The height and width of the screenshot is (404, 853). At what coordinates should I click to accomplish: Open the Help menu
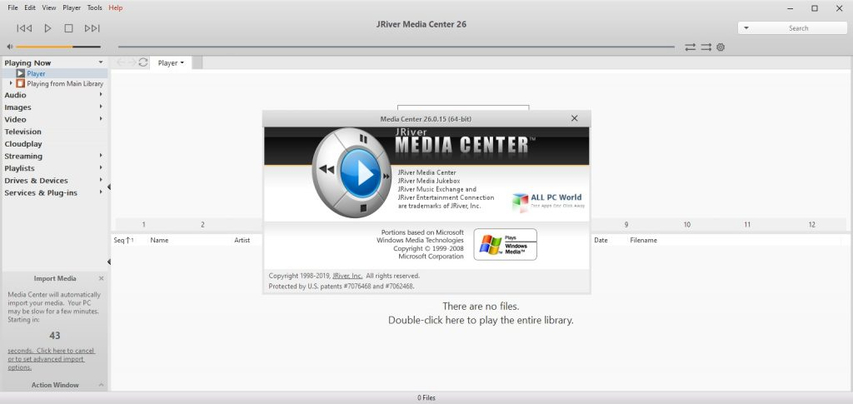tap(115, 8)
